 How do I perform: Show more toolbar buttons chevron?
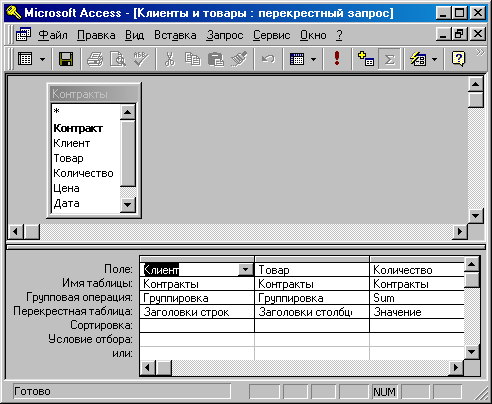coord(480,53)
